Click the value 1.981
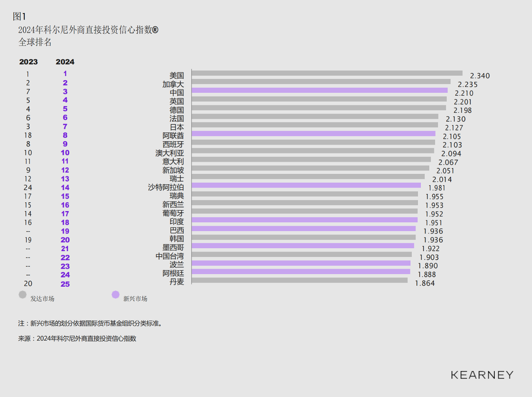 437,188
